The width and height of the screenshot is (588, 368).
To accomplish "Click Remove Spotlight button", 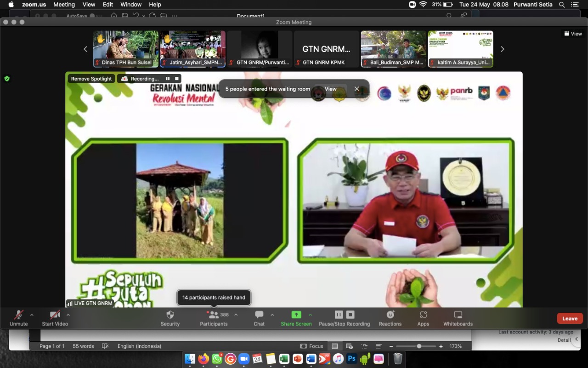I will [x=91, y=79].
